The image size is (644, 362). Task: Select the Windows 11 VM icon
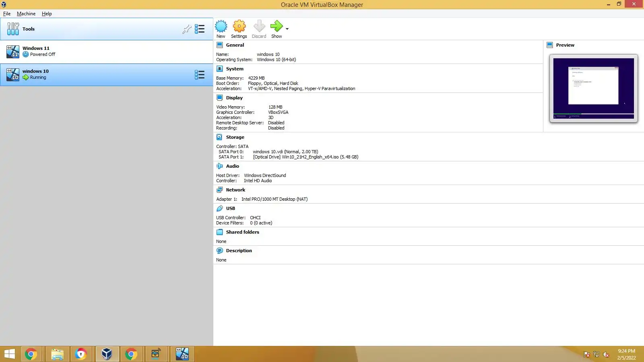coord(13,51)
